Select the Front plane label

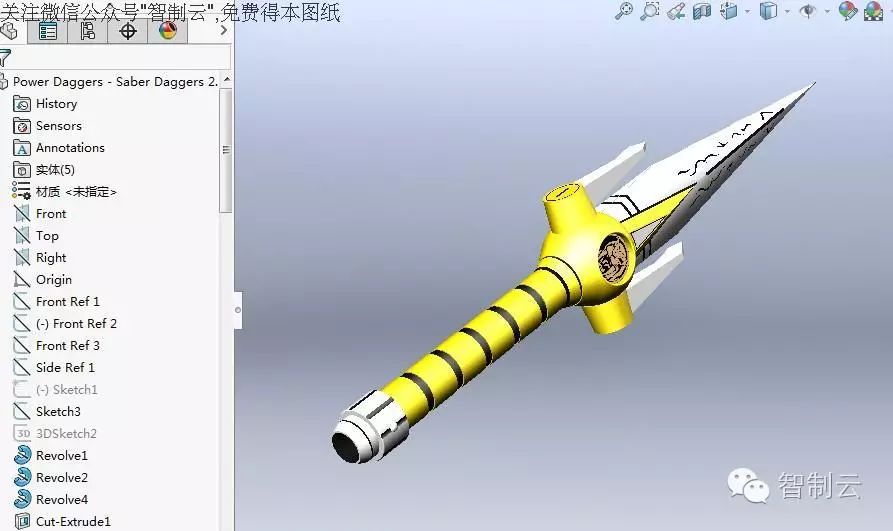tap(51, 214)
